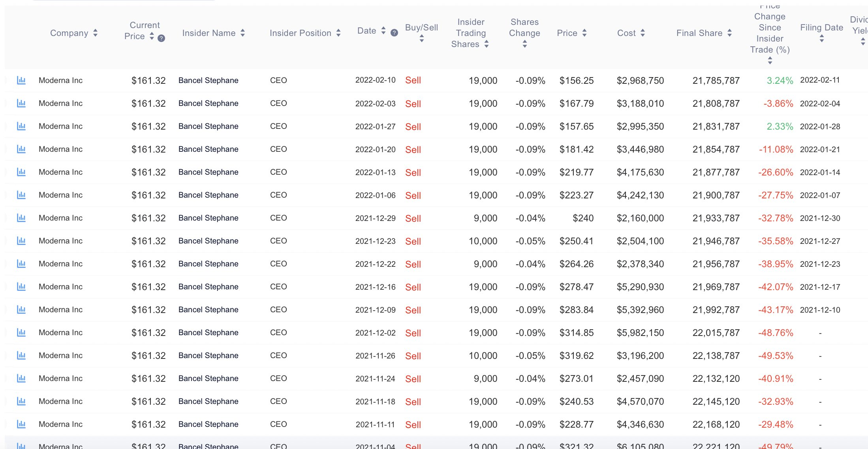Open Moderna Inc link in 2021-12-16 row
The width and height of the screenshot is (868, 449).
pos(60,287)
